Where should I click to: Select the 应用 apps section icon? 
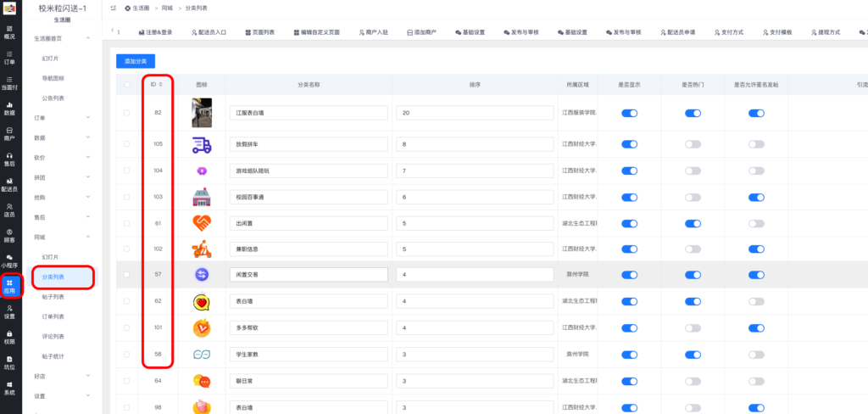[9, 287]
